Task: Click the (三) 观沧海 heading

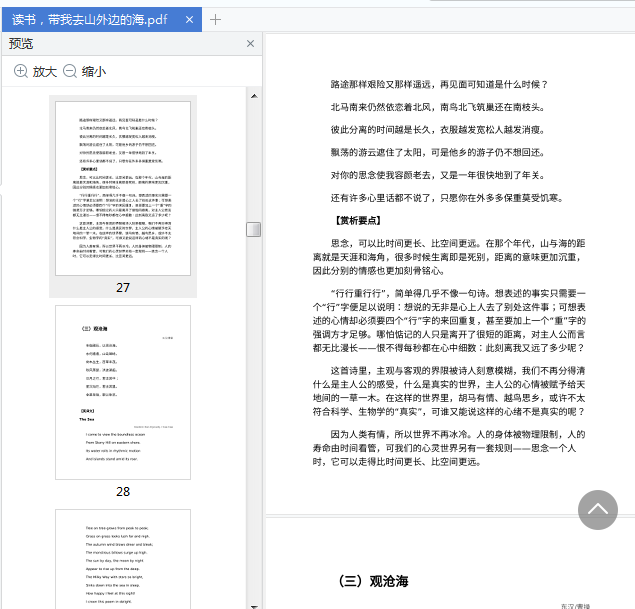Action: (x=372, y=581)
